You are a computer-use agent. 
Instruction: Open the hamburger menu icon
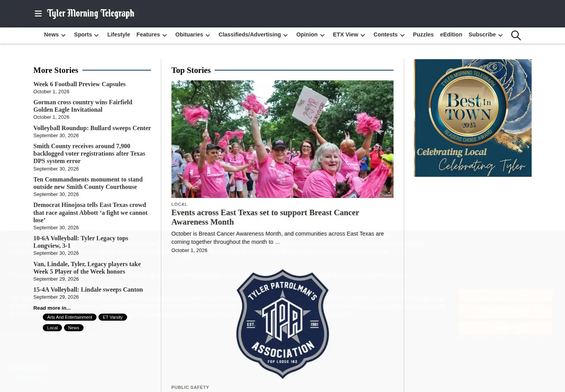coord(38,14)
